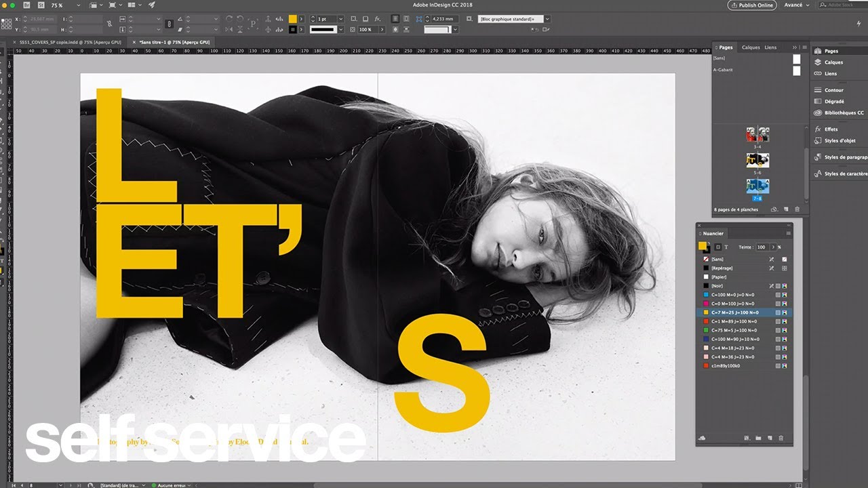
Task: Open the Dégradé panel icon
Action: 818,101
